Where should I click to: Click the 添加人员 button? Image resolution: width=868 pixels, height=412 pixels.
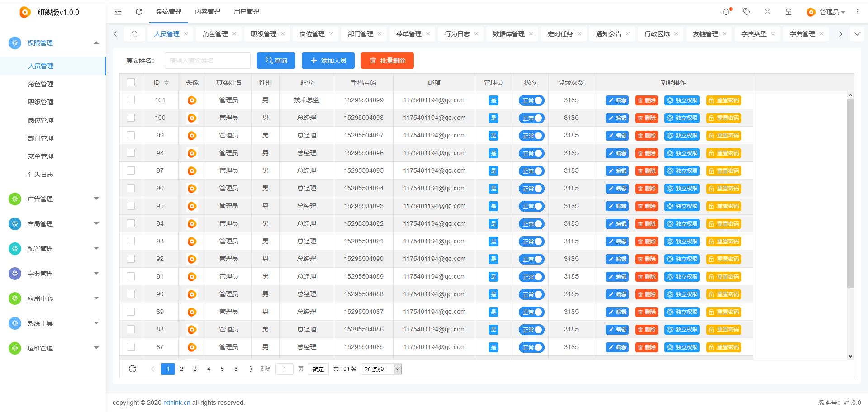328,61
